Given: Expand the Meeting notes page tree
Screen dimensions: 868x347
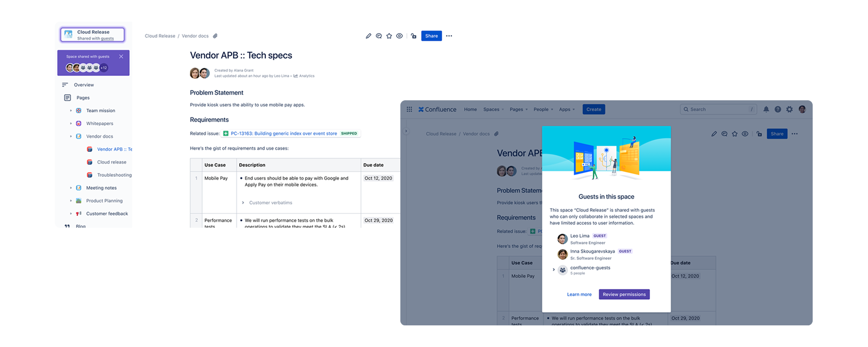Looking at the screenshot, I should pos(71,188).
